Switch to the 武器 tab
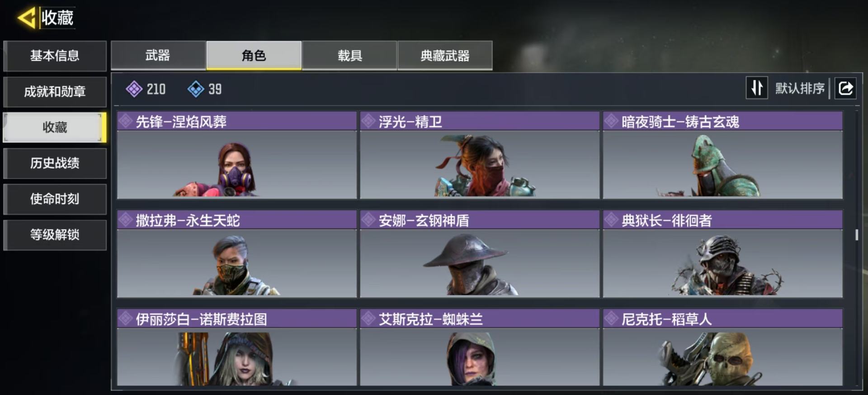868x395 pixels. point(158,56)
